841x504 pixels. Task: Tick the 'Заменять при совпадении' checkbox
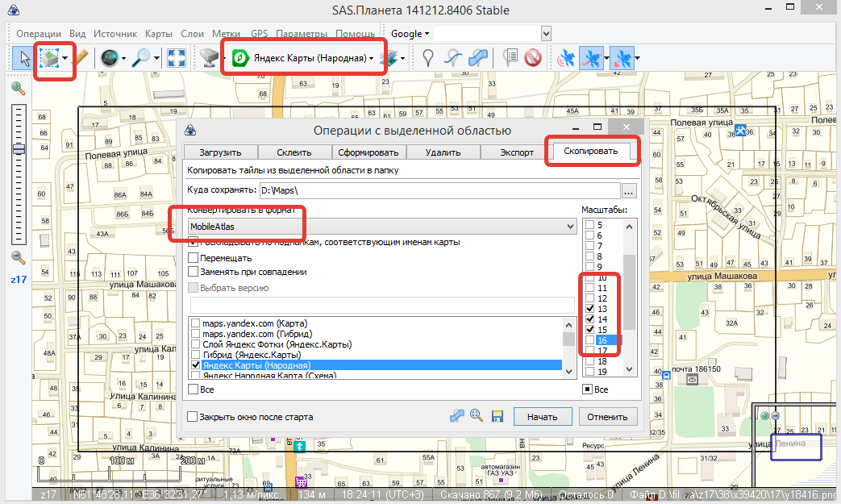193,272
